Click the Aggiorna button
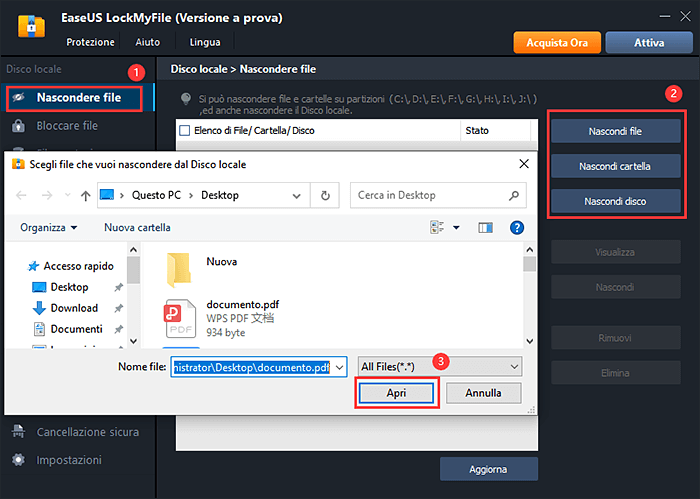 coord(488,469)
